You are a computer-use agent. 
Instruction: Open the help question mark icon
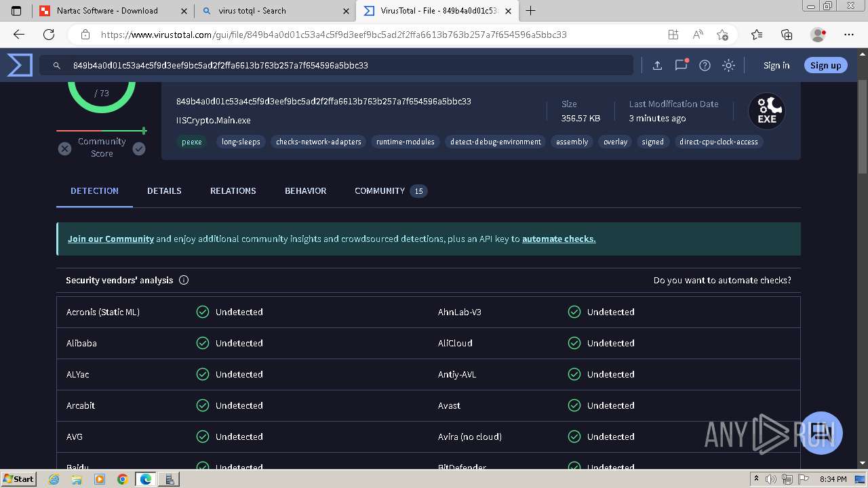pyautogui.click(x=705, y=66)
